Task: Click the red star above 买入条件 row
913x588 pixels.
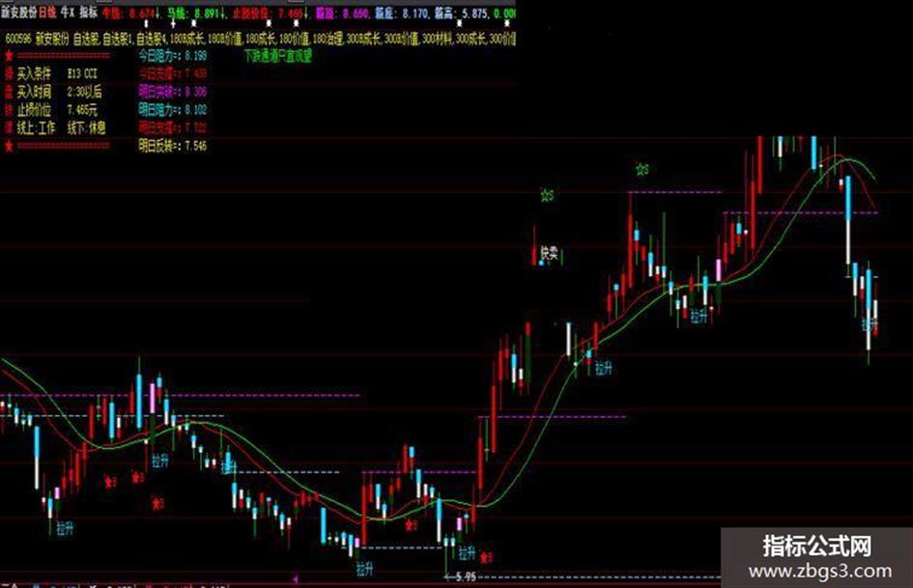Action: click(x=9, y=56)
